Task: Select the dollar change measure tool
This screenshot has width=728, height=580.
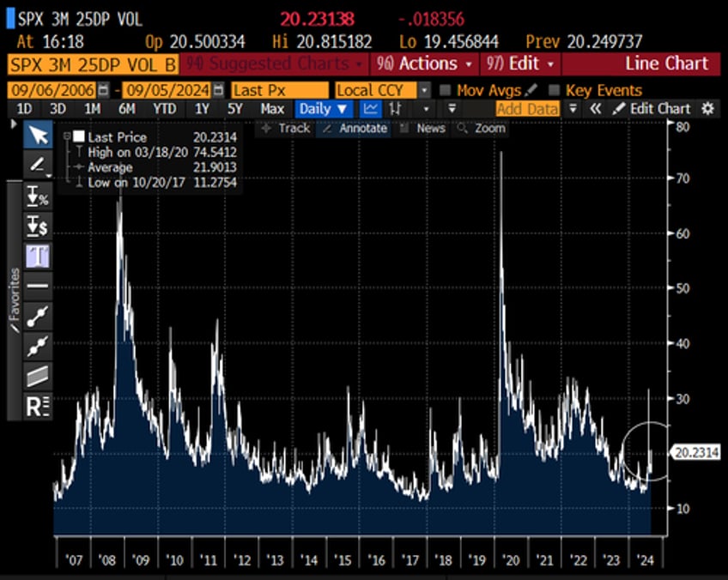Action: coord(38,227)
